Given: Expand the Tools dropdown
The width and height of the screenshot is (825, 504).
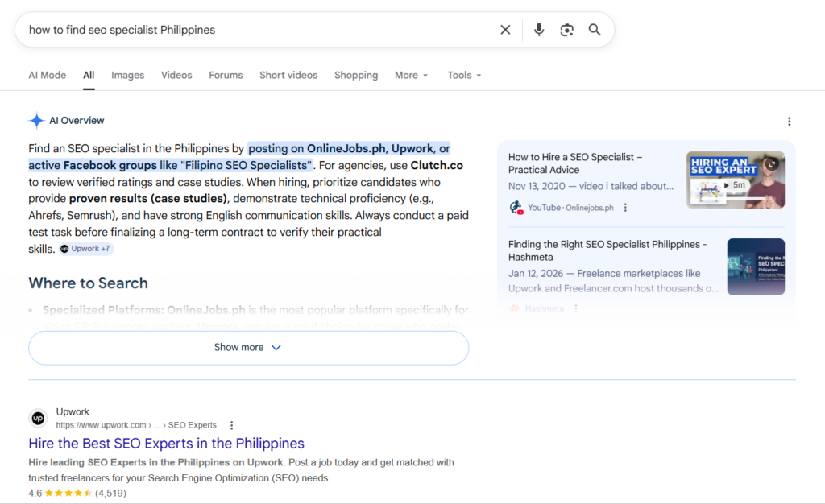Looking at the screenshot, I should point(464,75).
